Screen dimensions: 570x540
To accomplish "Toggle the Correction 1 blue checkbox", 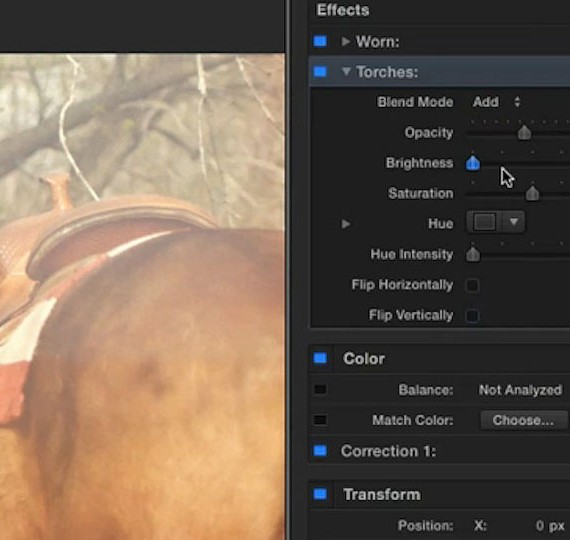I will click(x=320, y=451).
